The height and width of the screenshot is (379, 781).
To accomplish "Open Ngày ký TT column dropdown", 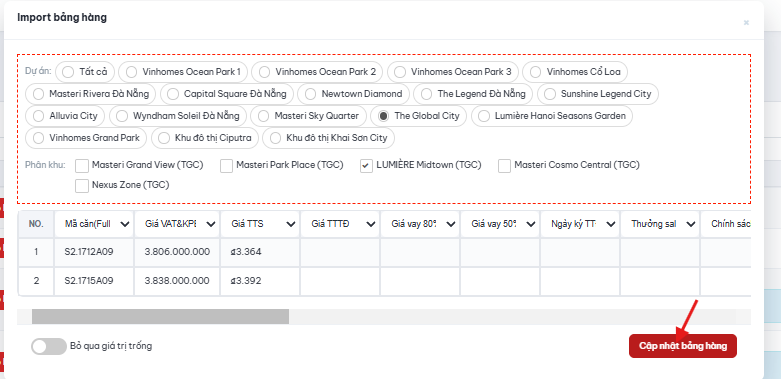I will (x=580, y=224).
